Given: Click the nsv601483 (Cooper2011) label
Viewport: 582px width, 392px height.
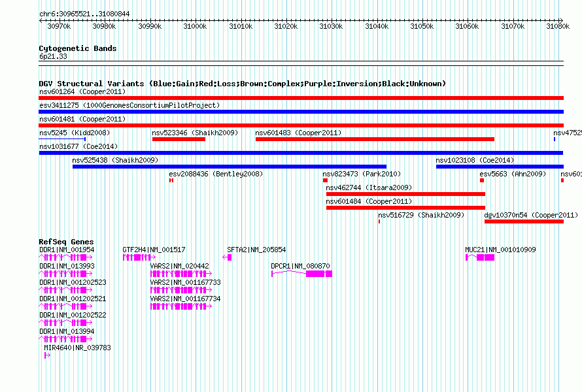Looking at the screenshot, I should tap(298, 133).
